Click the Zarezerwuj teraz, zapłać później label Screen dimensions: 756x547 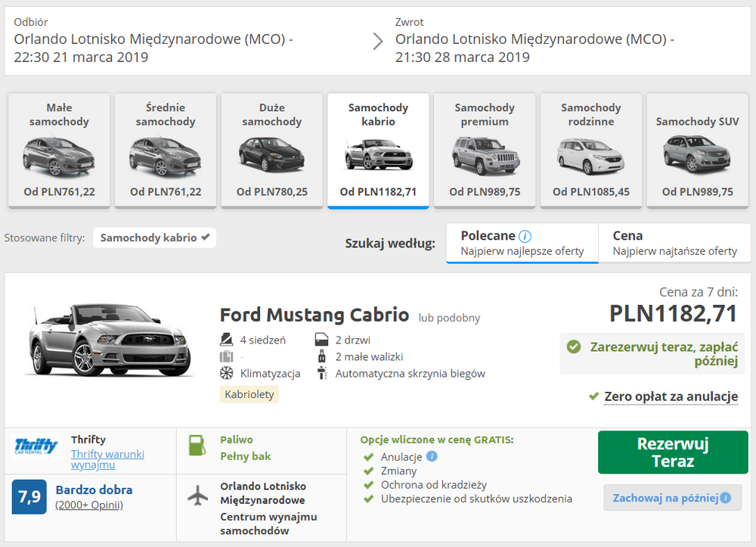(664, 353)
